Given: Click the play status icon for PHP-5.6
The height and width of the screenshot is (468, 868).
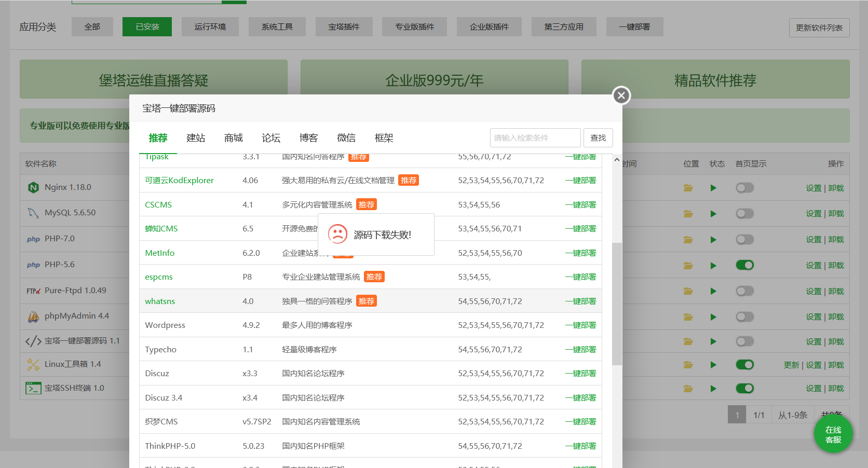Looking at the screenshot, I should coord(713,266).
